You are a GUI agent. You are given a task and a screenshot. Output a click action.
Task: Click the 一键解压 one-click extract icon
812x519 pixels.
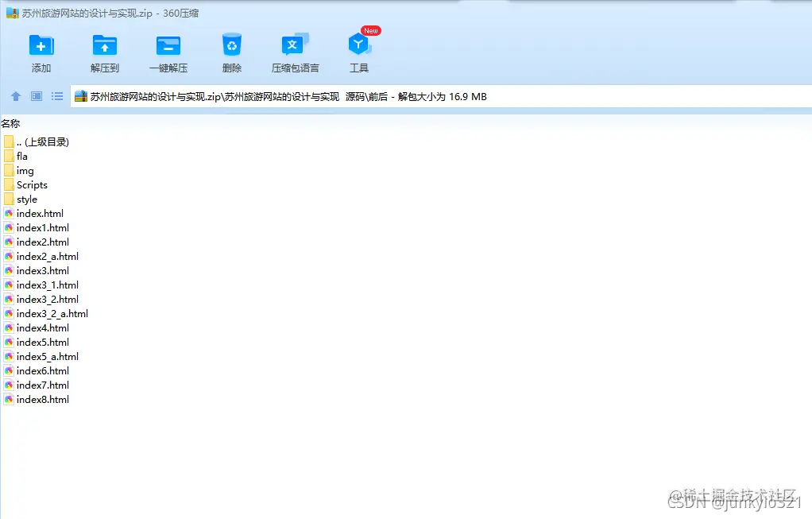click(x=168, y=45)
